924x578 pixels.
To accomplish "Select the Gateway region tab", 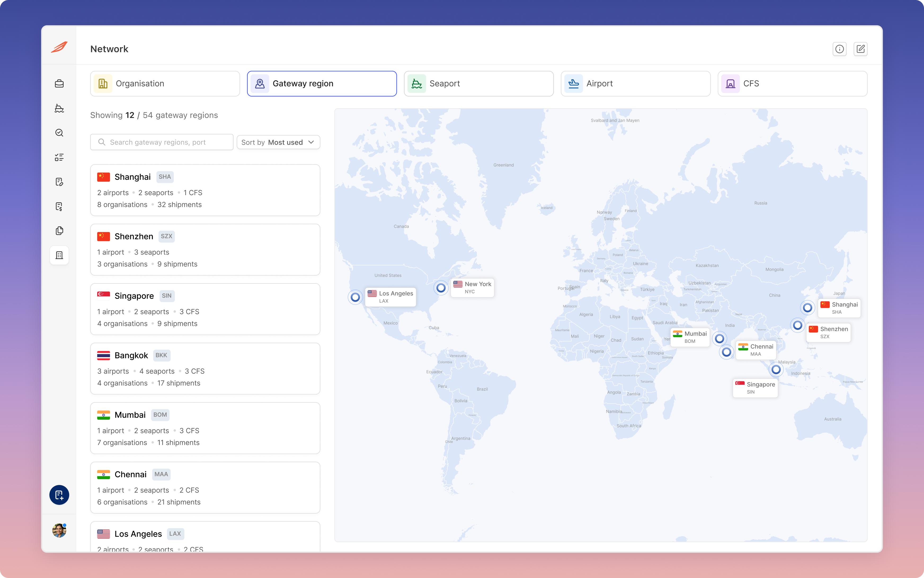I will point(322,84).
